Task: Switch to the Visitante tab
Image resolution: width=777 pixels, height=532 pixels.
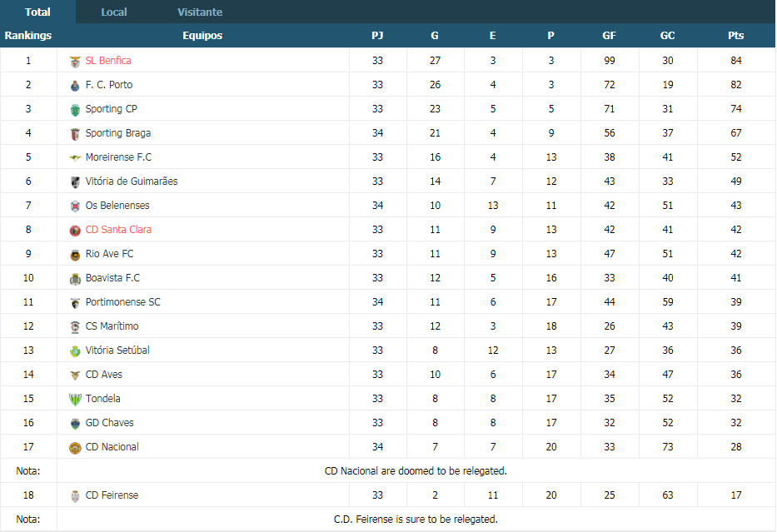Action: pyautogui.click(x=200, y=12)
